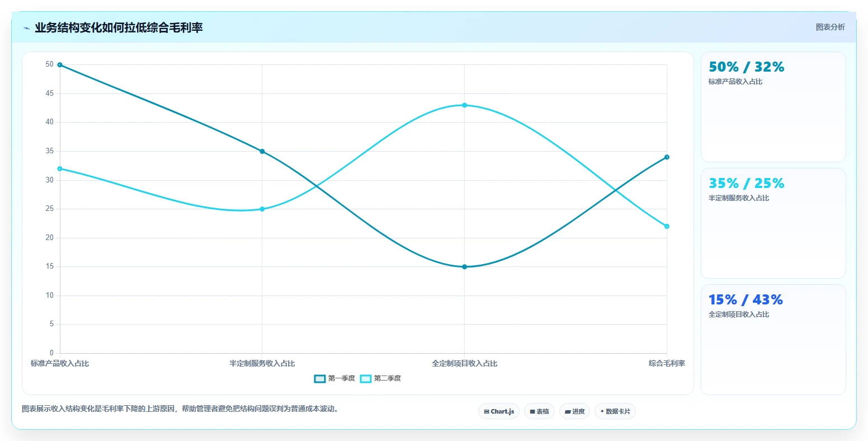The height and width of the screenshot is (441, 868).
Task: Click the Chart.js tag button
Action: click(499, 411)
